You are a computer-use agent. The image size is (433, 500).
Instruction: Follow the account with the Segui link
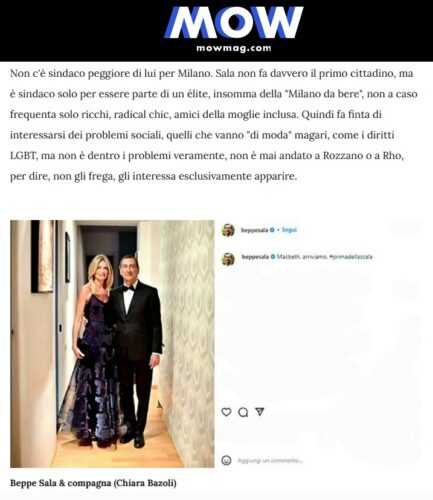(x=289, y=230)
